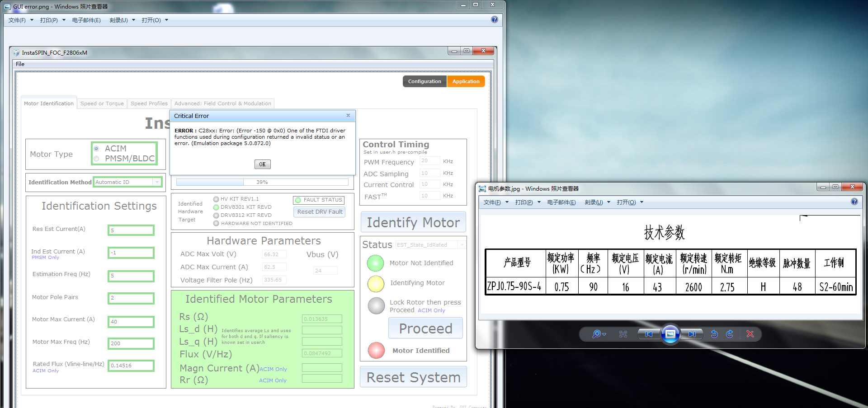Select the PMSM/BLDC motor type radio button
Screen dimensions: 868x408
[96, 159]
